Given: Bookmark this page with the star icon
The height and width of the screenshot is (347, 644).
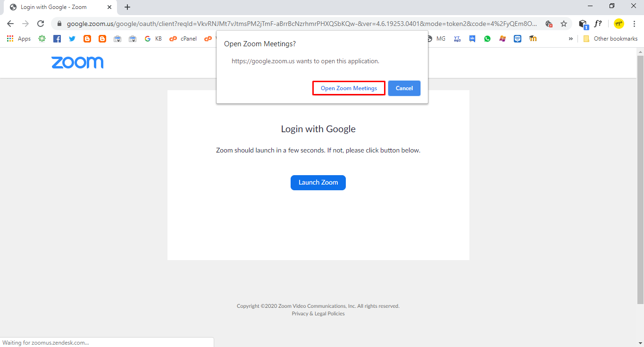Looking at the screenshot, I should [x=563, y=24].
